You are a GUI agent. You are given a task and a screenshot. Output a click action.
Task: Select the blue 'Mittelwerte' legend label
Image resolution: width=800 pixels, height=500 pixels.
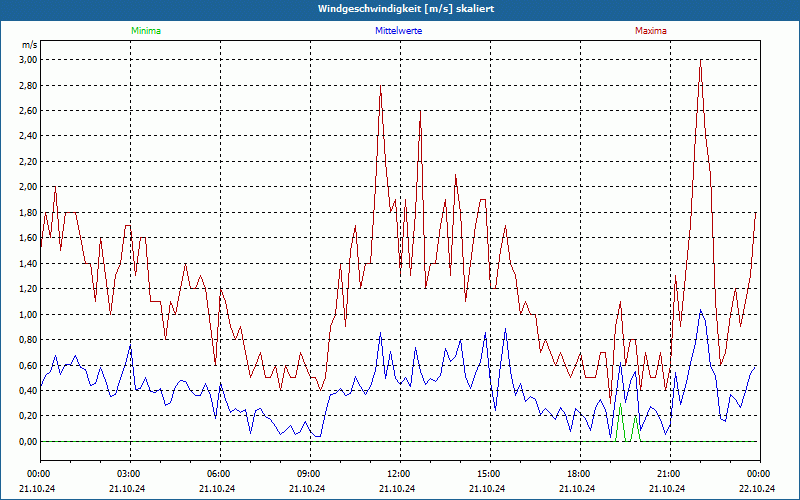tap(398, 31)
